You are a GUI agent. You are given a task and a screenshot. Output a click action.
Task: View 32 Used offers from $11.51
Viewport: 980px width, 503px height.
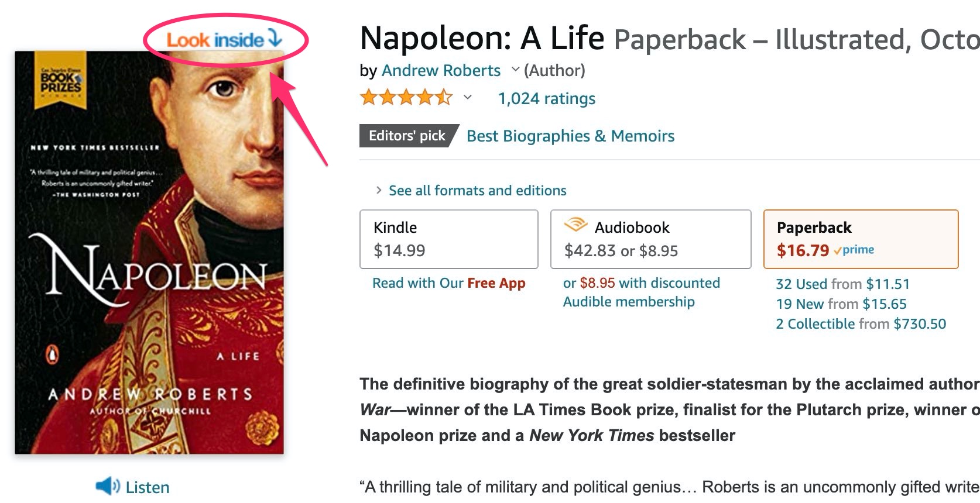[842, 284]
